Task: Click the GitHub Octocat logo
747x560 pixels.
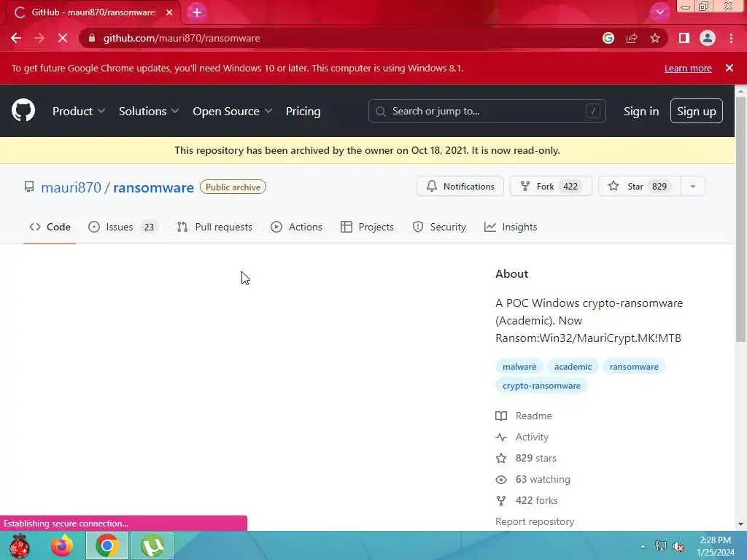Action: (x=23, y=111)
